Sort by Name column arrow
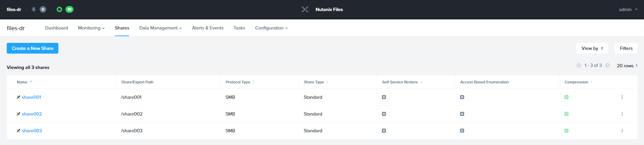 click(x=31, y=82)
